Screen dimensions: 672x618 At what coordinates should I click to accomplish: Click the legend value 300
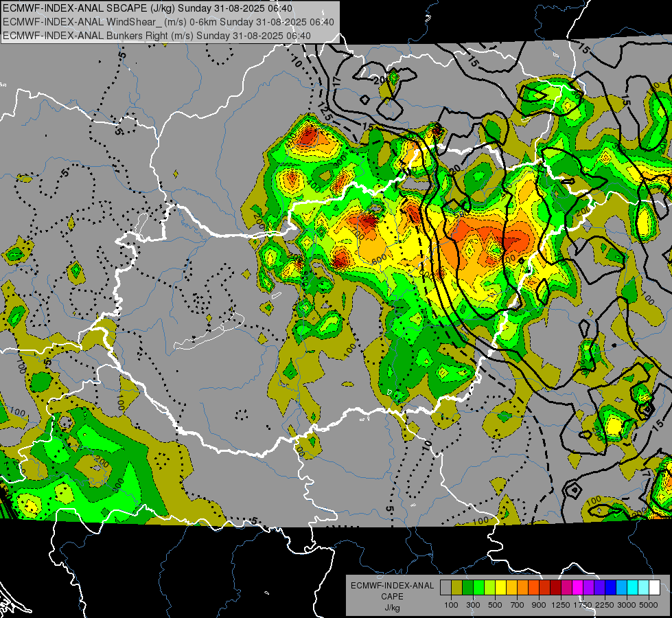tap(473, 605)
